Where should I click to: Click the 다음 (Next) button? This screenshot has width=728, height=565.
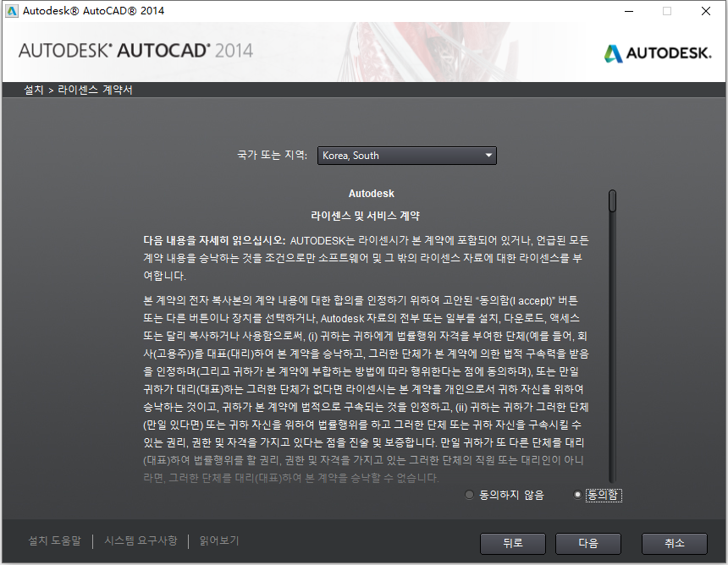click(587, 543)
